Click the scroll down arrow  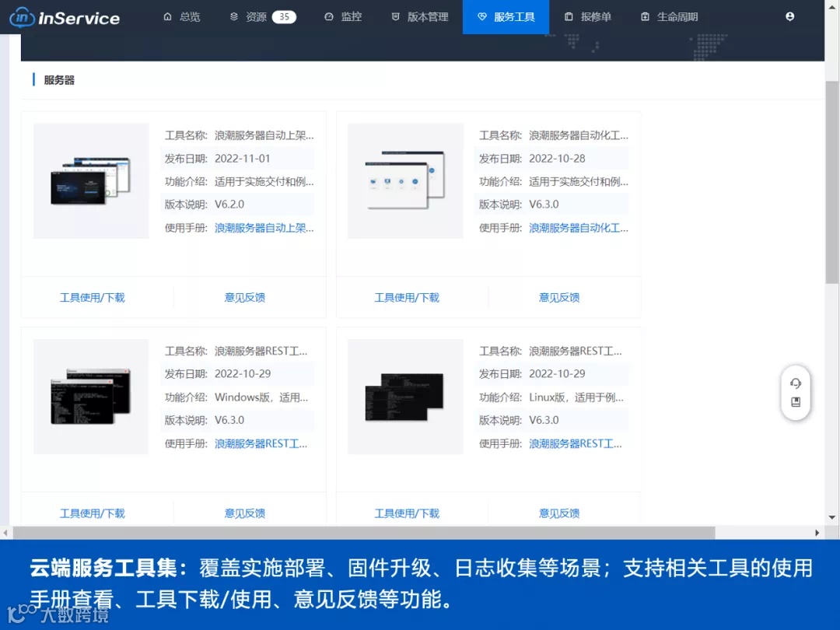click(832, 517)
